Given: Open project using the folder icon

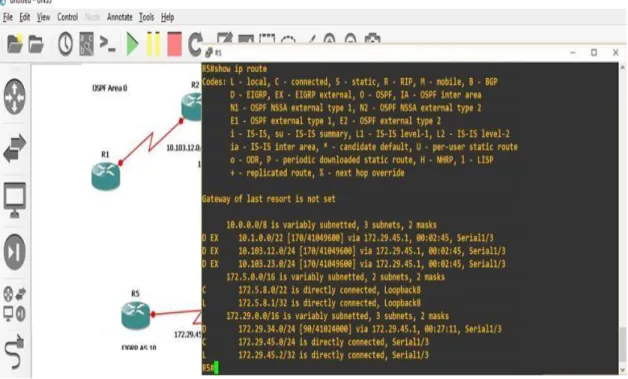Looking at the screenshot, I should (36, 44).
